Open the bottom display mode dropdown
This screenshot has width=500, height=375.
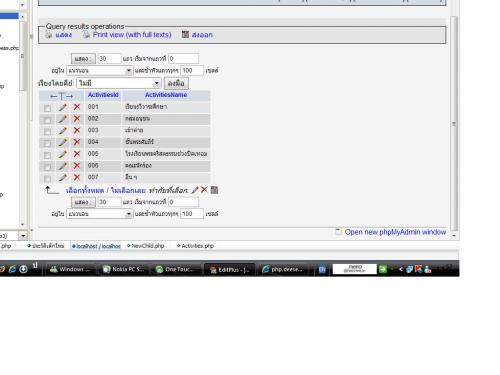click(x=100, y=214)
